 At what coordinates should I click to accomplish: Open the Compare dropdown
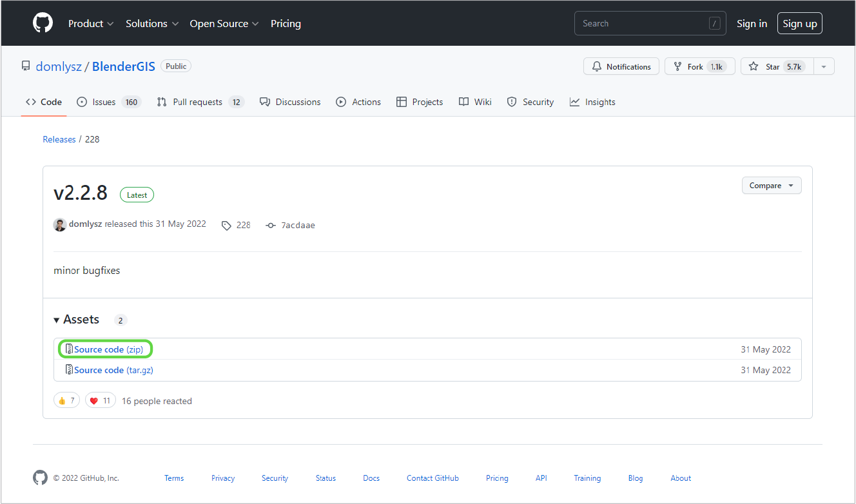[x=772, y=186]
